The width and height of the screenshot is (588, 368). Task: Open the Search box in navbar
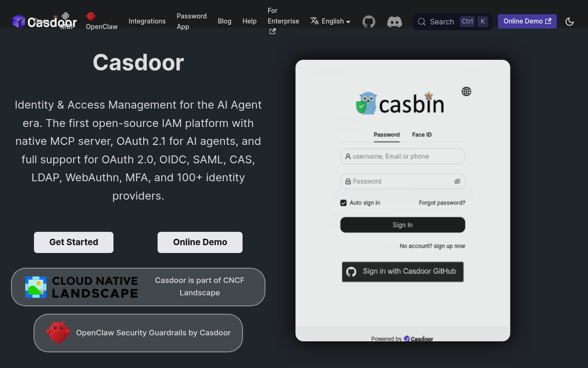tap(452, 22)
